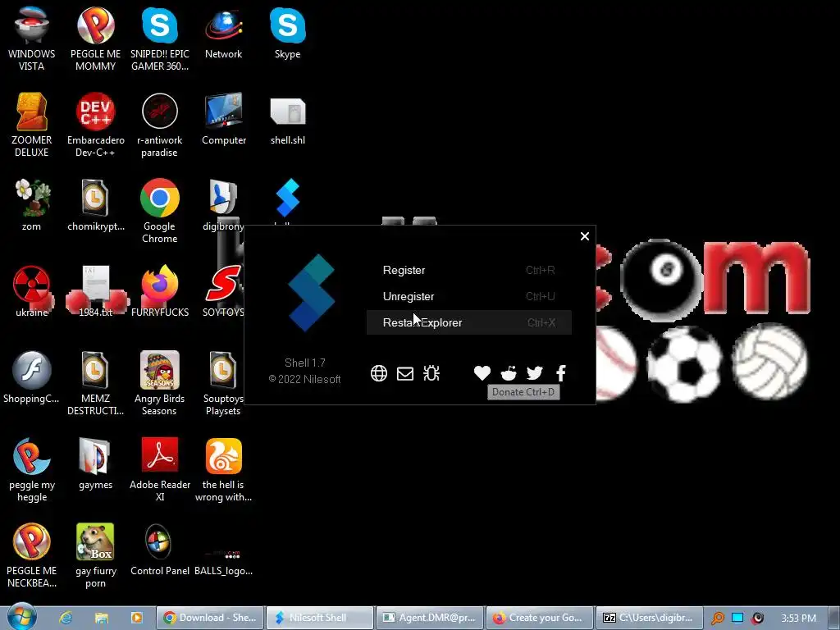Select the chomikrypt desktop icon
The width and height of the screenshot is (840, 630).
point(95,204)
